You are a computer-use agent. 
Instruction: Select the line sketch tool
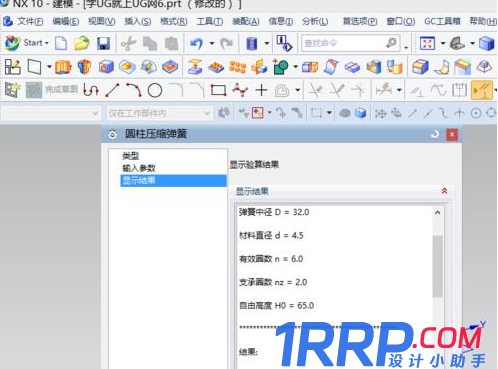point(112,90)
